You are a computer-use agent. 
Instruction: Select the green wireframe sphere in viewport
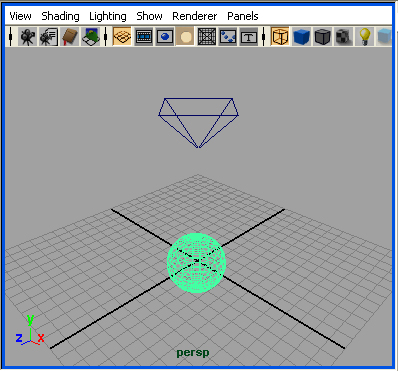(x=196, y=263)
